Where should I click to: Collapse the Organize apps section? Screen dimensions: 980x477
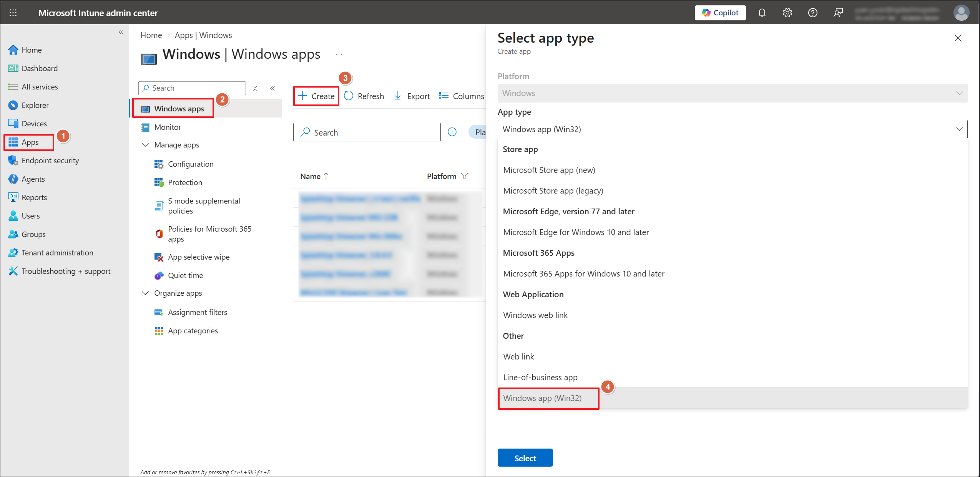tap(145, 293)
